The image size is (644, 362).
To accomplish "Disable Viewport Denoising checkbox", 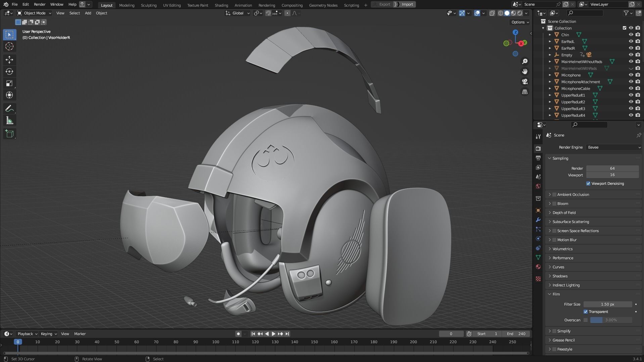I will point(588,184).
